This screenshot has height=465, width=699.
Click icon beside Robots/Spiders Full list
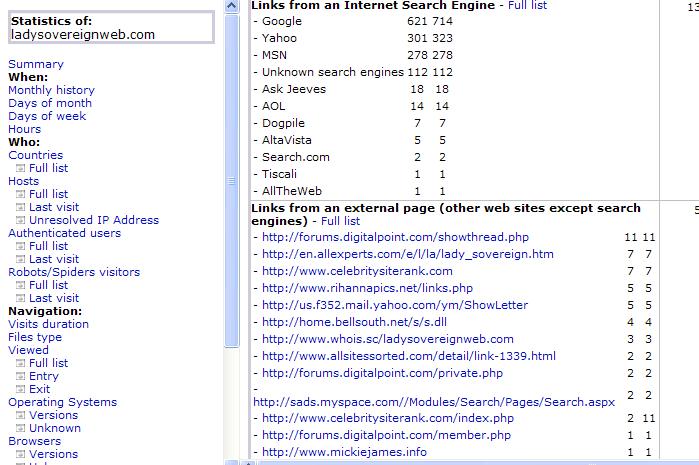[21, 285]
